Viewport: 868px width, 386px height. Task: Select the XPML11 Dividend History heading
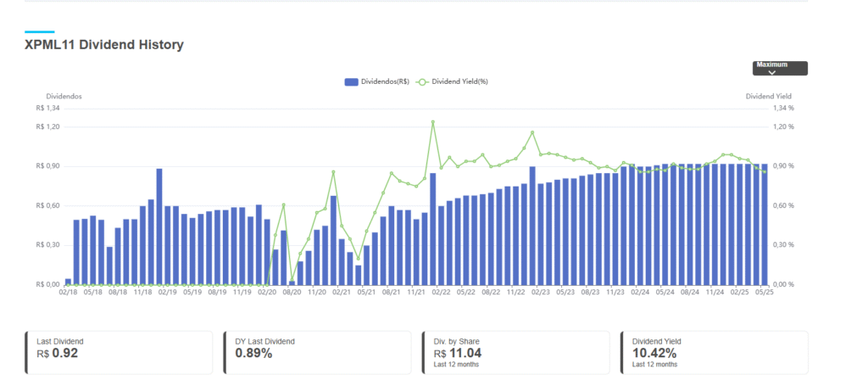104,45
